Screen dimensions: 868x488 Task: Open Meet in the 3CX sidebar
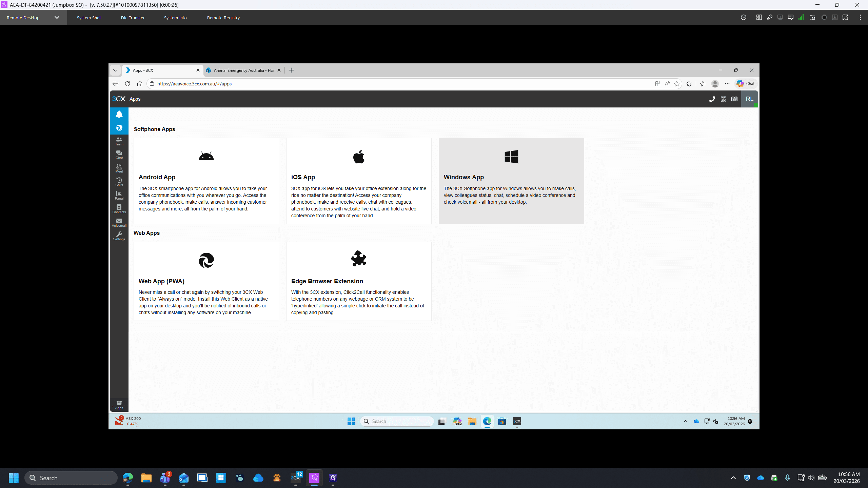point(119,168)
